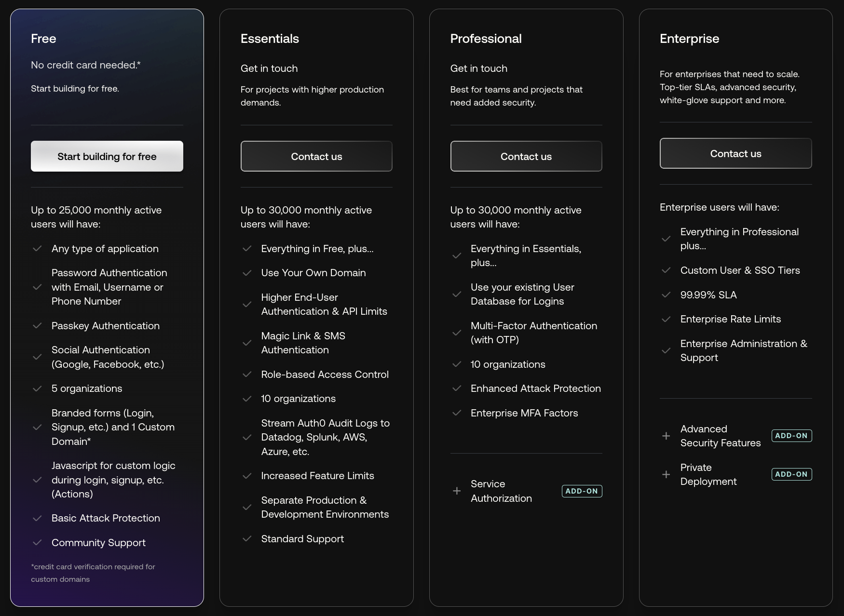This screenshot has height=616, width=844.
Task: Select the Enterprise plan heading
Action: 689,39
